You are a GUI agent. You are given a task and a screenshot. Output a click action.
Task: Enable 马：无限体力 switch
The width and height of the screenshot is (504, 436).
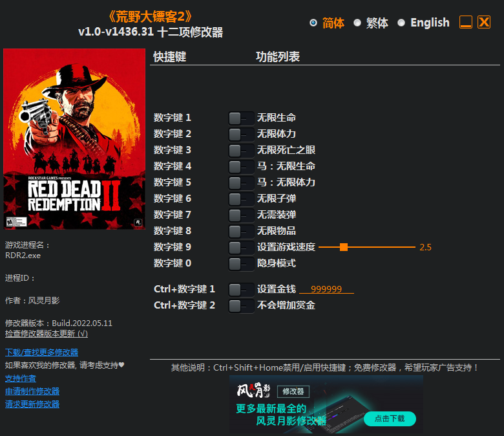coord(241,183)
